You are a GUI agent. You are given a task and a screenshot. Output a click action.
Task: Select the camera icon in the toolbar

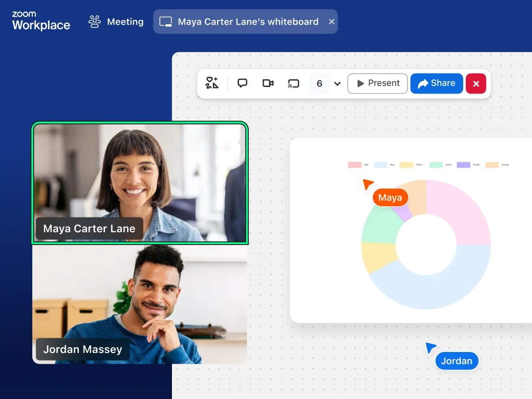[268, 83]
